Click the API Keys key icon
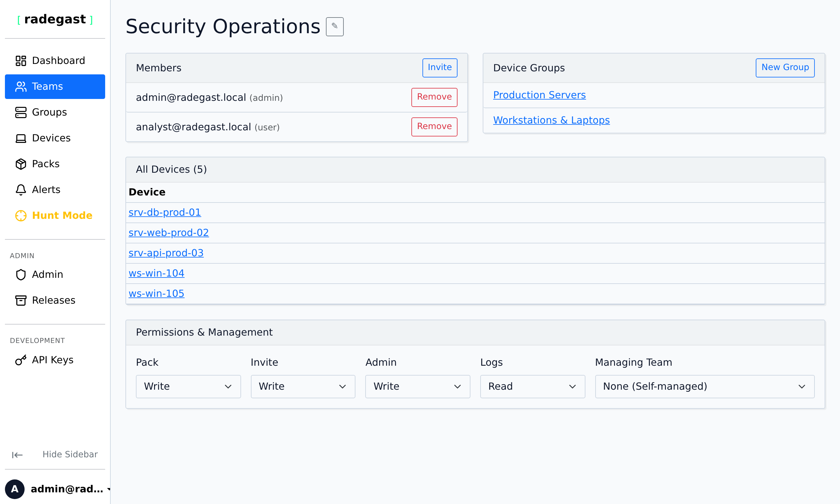The image size is (840, 504). [21, 360]
